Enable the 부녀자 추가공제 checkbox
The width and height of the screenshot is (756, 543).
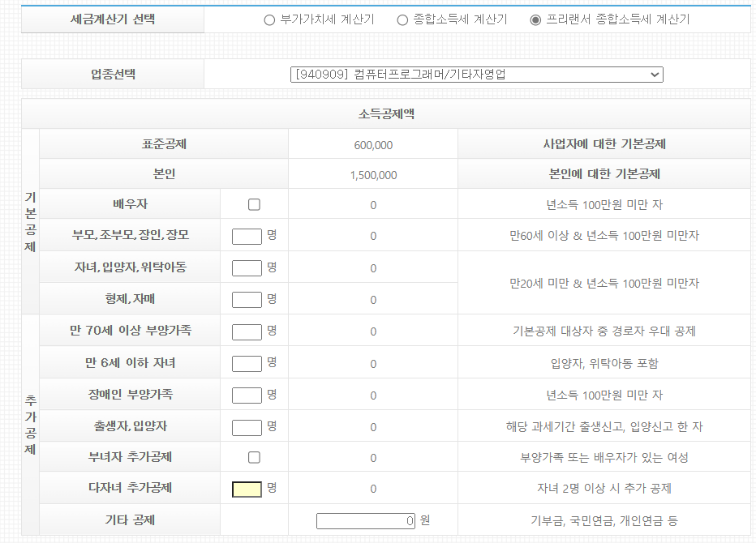(254, 457)
